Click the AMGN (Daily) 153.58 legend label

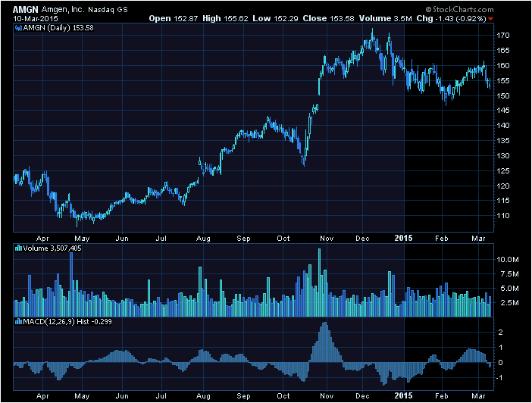pos(58,28)
